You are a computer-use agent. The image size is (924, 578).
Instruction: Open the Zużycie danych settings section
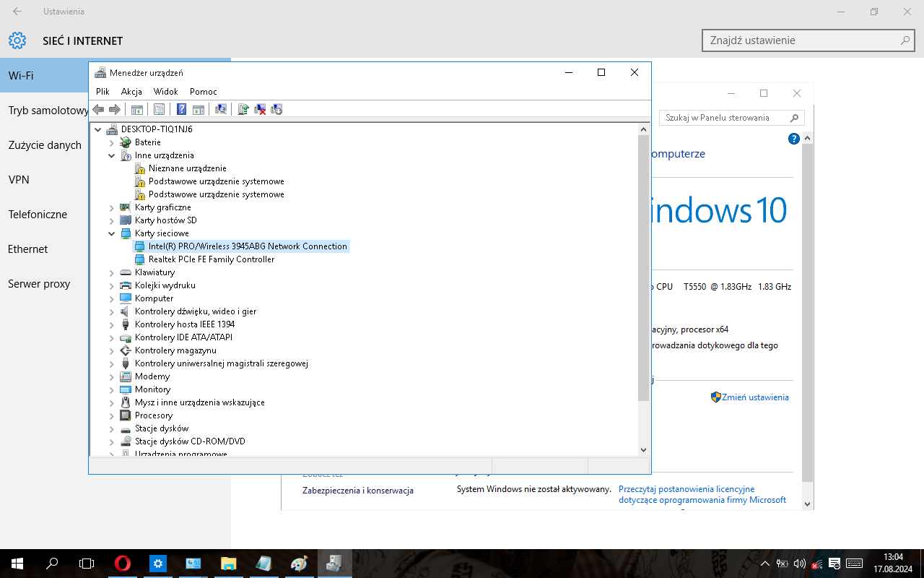click(x=45, y=145)
